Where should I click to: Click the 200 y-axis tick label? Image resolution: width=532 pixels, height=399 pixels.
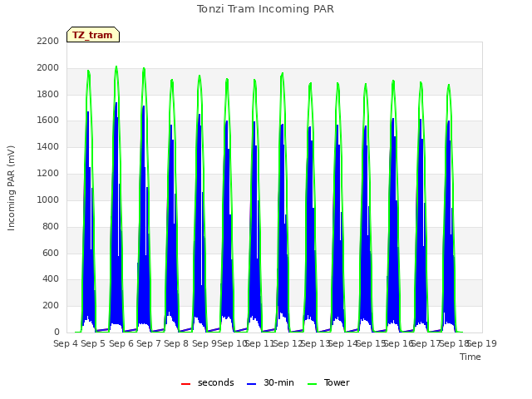point(51,305)
